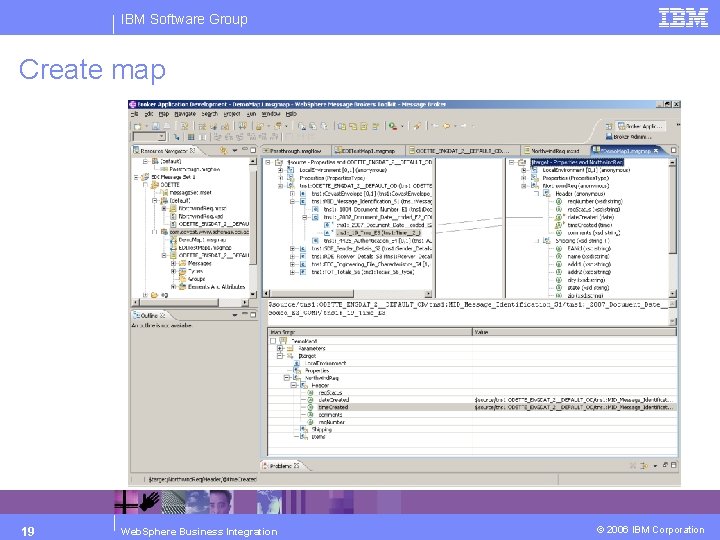Switch to the Broker Application Development perspective
This screenshot has width=720, height=540.
click(640, 126)
